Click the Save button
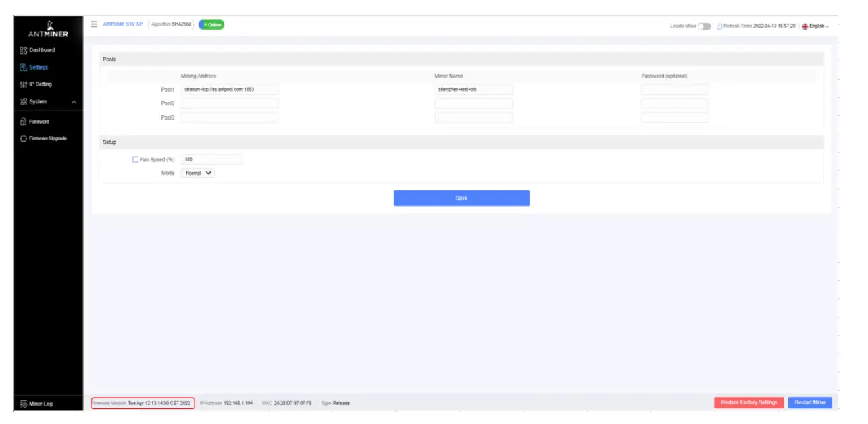The image size is (868, 424). (x=461, y=198)
